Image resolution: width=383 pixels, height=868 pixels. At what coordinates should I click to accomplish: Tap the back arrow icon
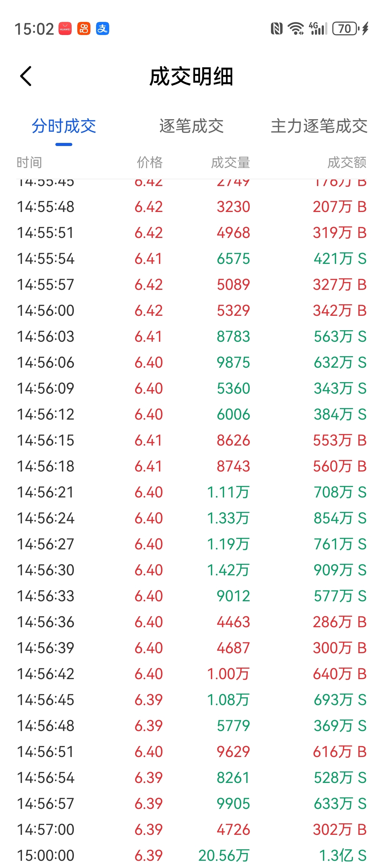tap(26, 76)
